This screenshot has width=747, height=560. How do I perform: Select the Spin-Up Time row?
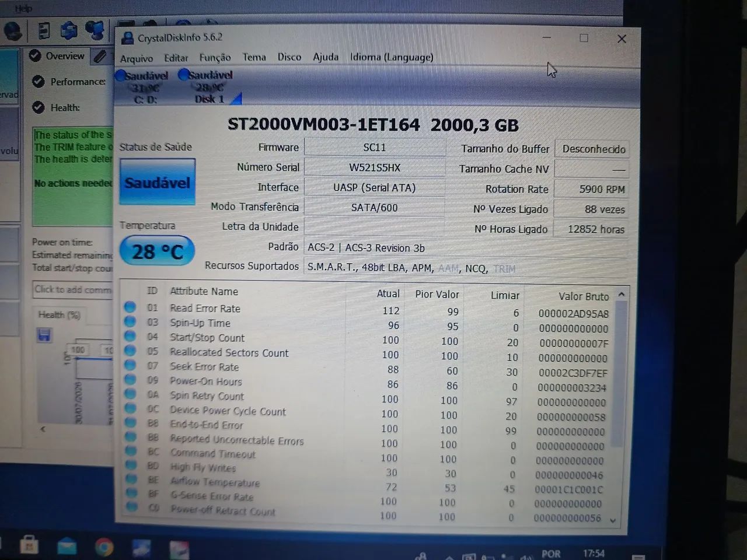[366, 324]
